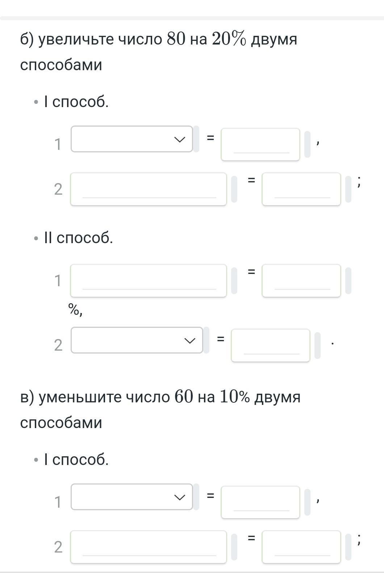This screenshot has width=384, height=588.
Task: Focus the percent result field in б) II способ
Action: [301, 281]
